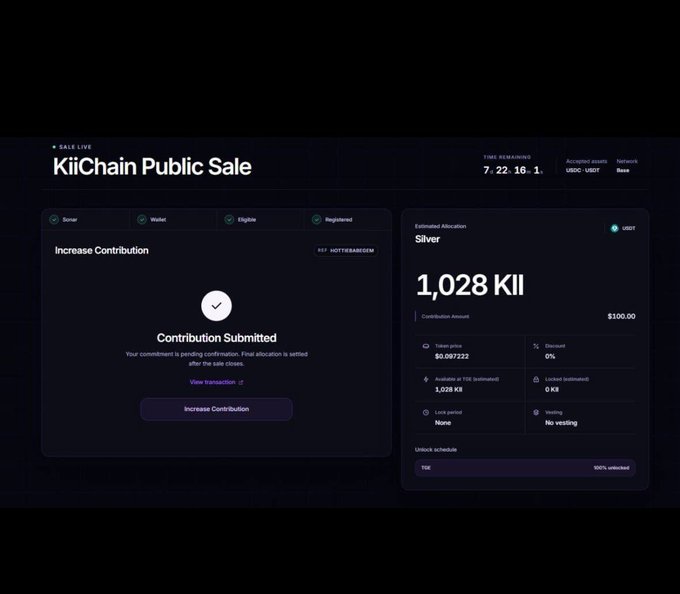The image size is (680, 594).
Task: Select the Wallet step tab
Action: point(173,219)
